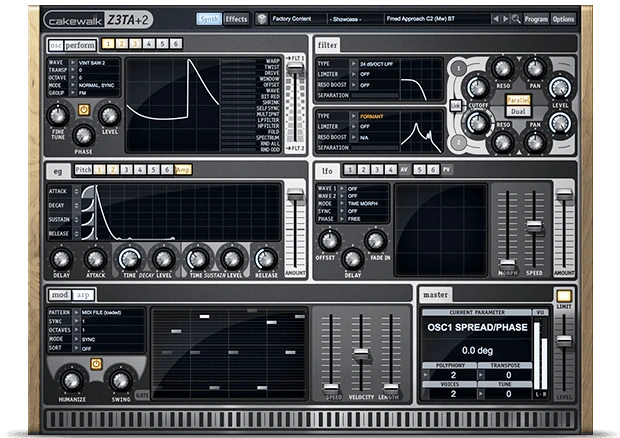Screen dimensions: 620x438
Task: Toggle the filter Link button
Action: (456, 106)
